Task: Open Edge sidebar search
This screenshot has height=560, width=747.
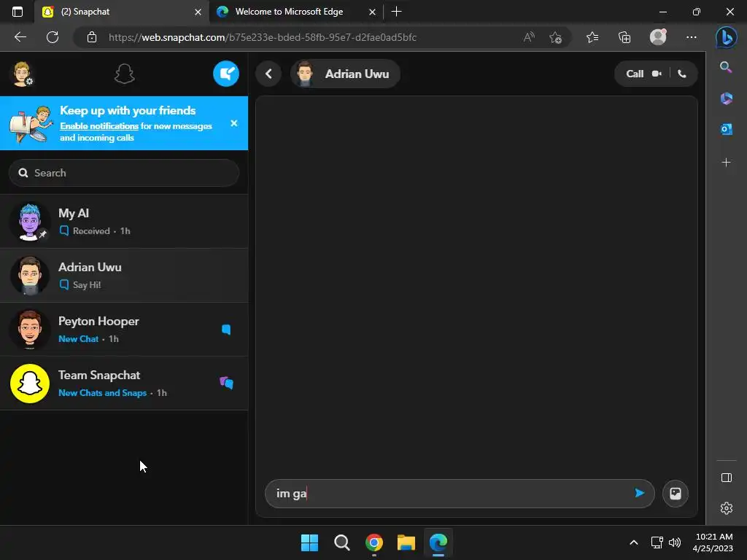Action: (726, 67)
